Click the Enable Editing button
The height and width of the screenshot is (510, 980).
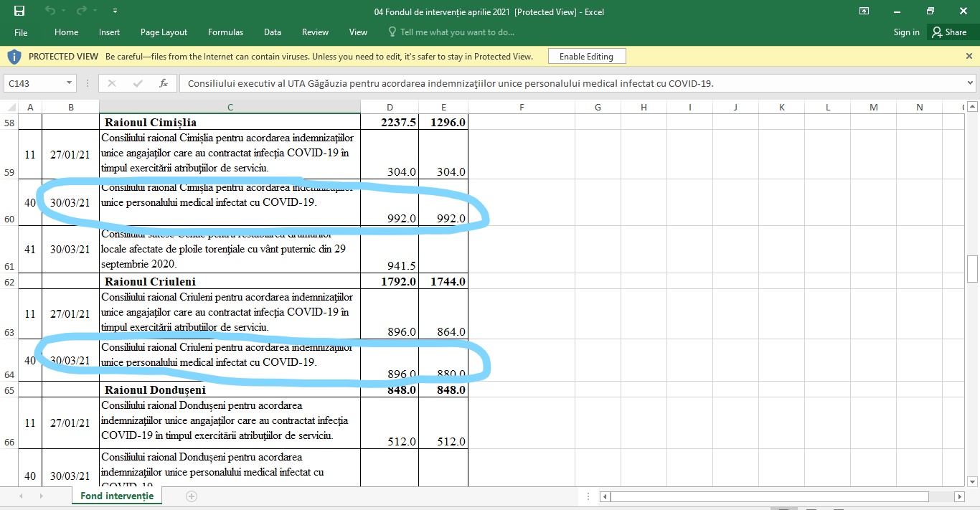586,57
